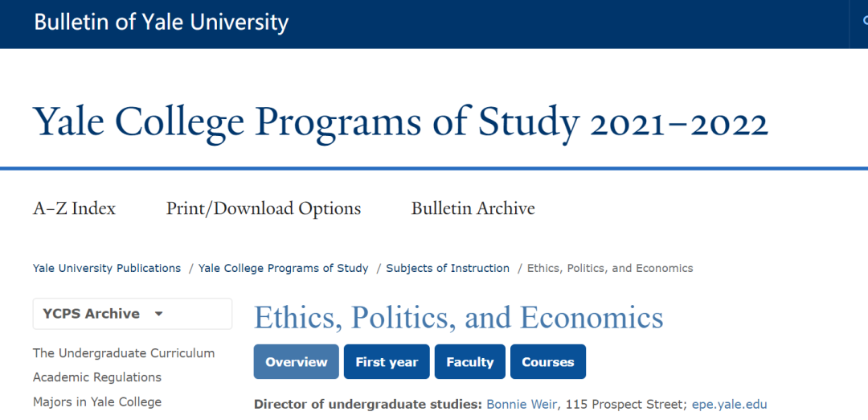Open the YCPS Archive dropdown
This screenshot has width=868, height=420.
132,314
